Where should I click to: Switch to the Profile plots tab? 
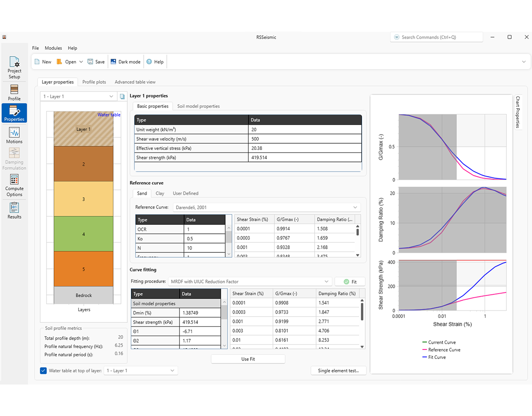(94, 82)
